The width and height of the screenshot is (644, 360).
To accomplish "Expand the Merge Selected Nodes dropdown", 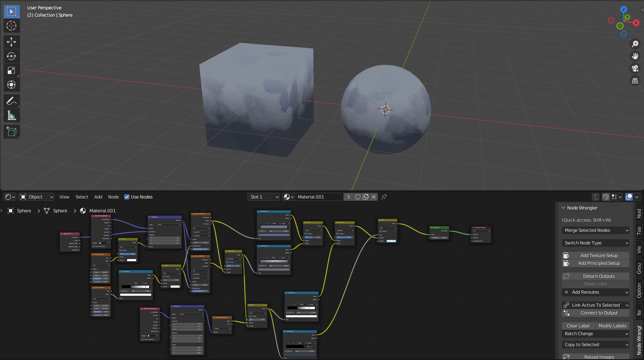I will click(596, 230).
